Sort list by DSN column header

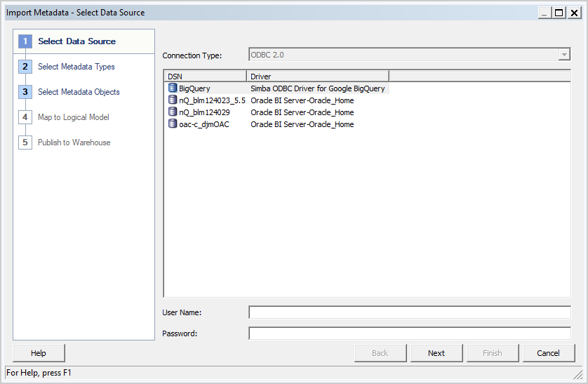205,76
